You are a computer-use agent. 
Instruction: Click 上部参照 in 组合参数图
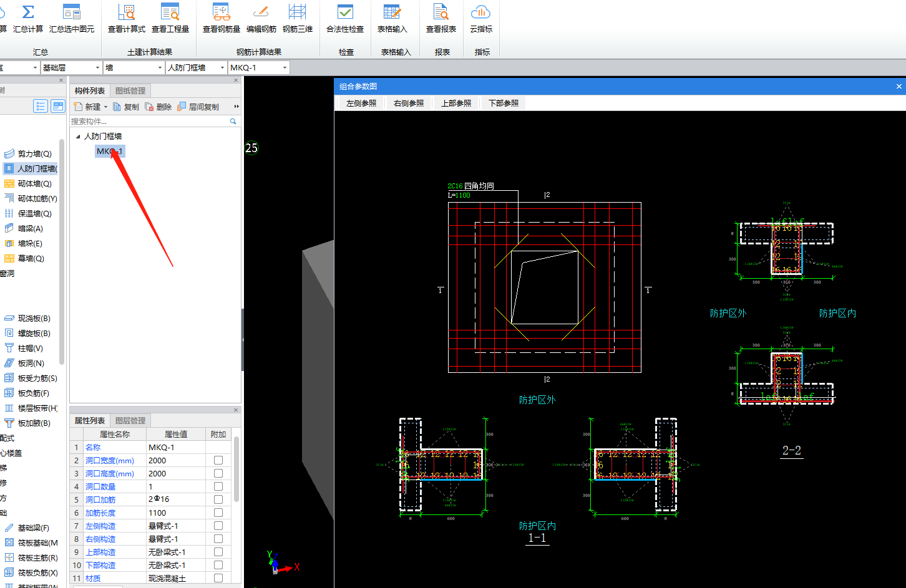point(456,104)
